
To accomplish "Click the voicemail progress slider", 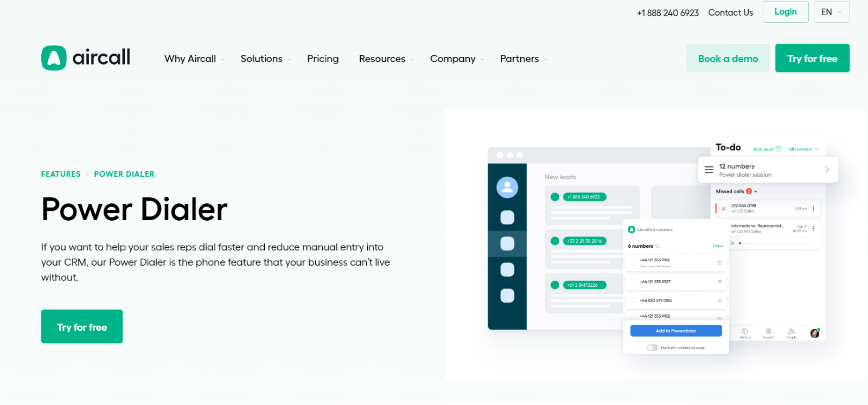I will point(777,243).
